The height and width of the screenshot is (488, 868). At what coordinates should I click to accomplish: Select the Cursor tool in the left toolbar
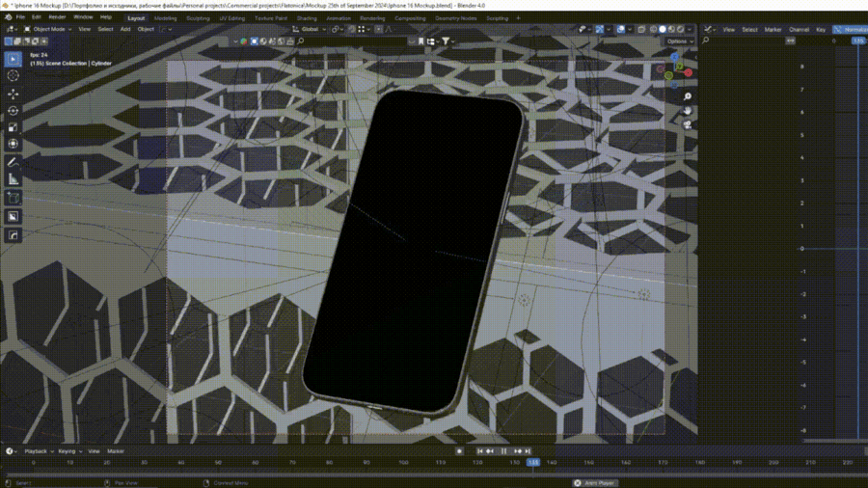coord(13,75)
